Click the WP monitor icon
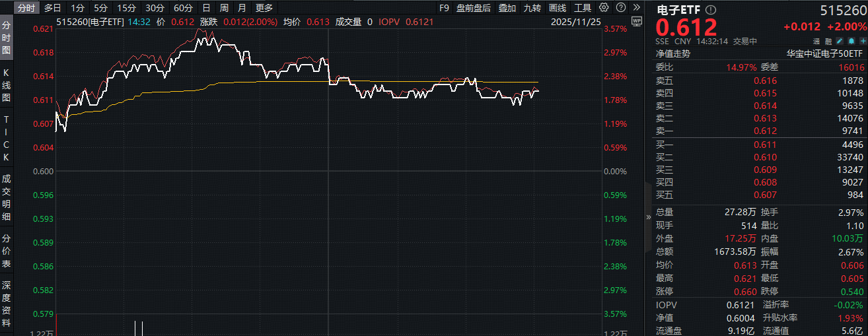 click(x=636, y=21)
